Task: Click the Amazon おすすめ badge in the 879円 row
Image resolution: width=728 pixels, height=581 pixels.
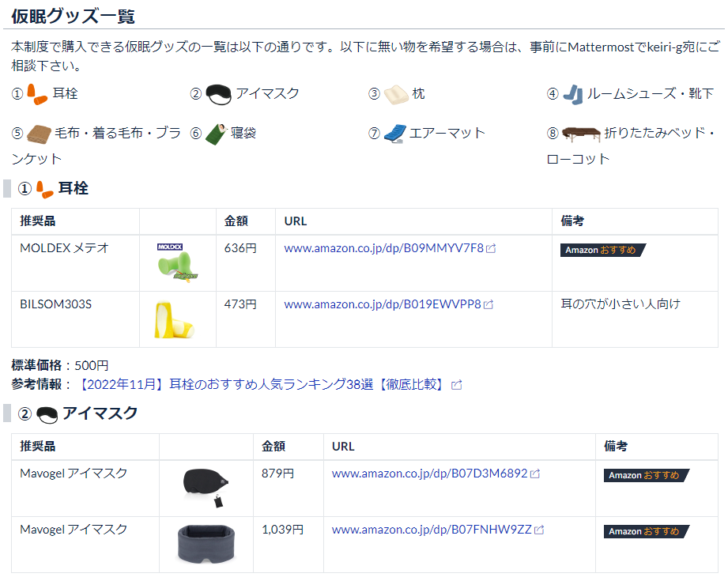Action: point(647,475)
